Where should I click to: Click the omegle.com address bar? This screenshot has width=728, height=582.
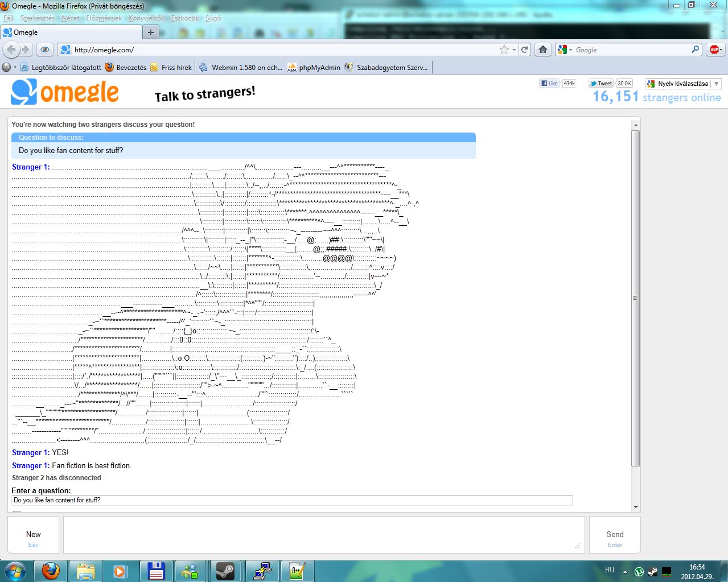tap(285, 49)
